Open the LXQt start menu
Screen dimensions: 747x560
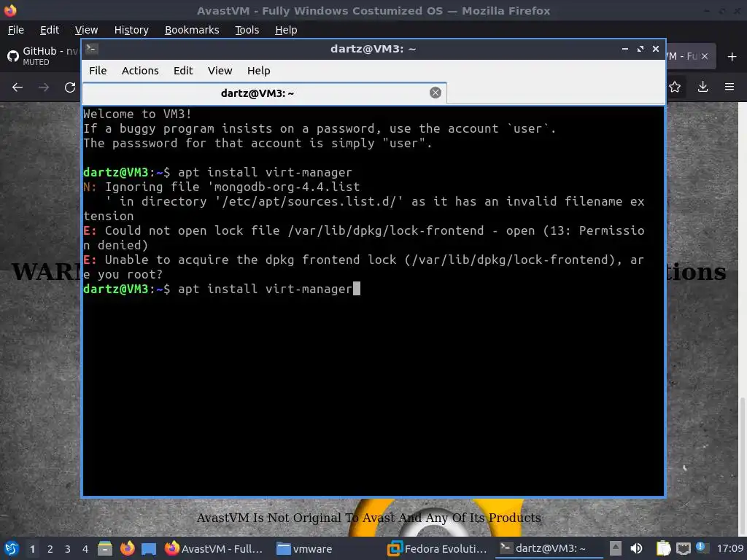point(12,548)
